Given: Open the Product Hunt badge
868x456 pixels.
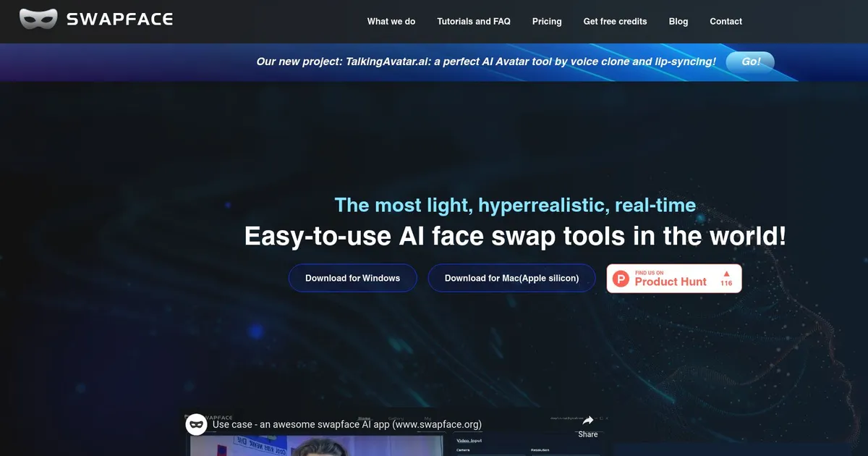Looking at the screenshot, I should pos(674,279).
